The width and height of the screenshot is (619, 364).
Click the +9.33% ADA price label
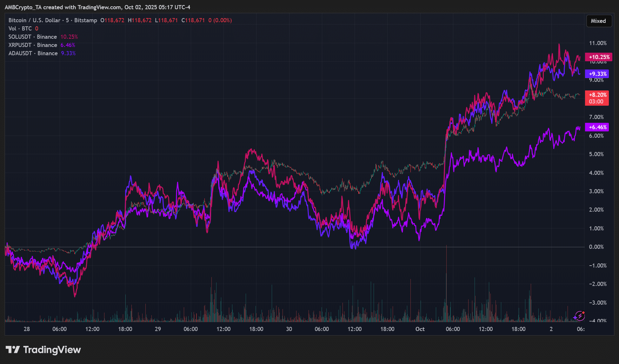tap(597, 74)
